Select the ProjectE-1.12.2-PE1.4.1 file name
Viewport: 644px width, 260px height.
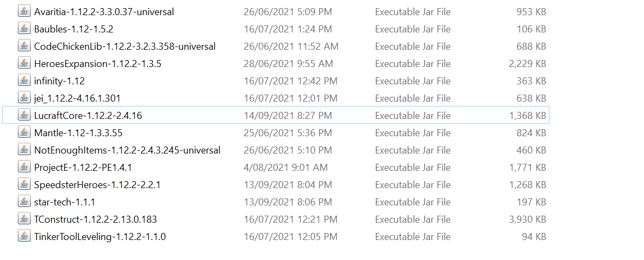pyautogui.click(x=83, y=168)
